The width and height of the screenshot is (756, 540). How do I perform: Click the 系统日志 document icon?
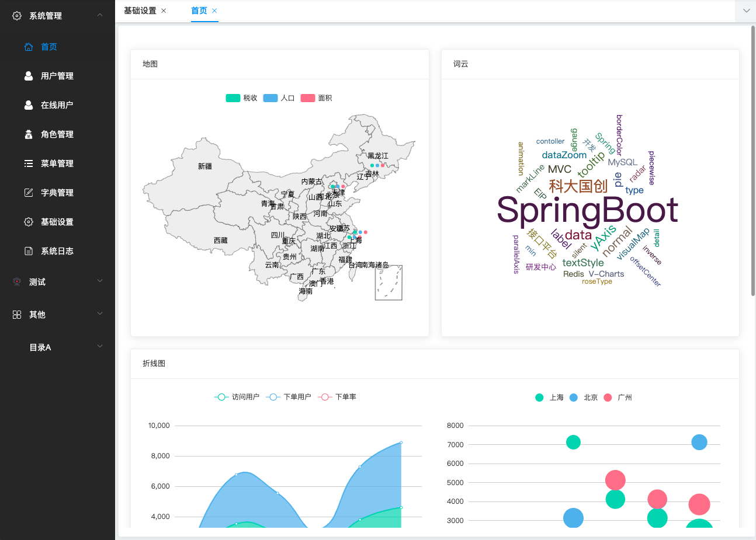coord(29,251)
